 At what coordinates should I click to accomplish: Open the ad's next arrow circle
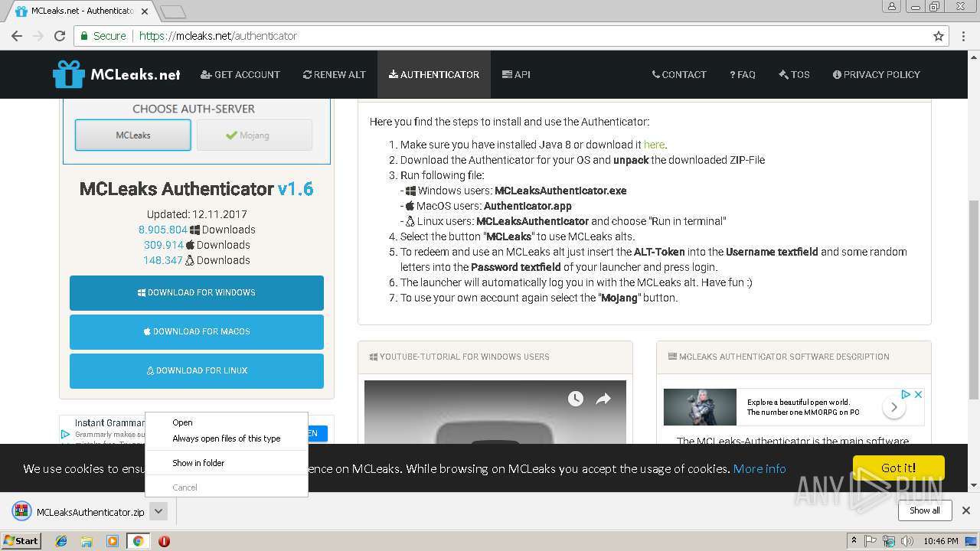click(893, 408)
